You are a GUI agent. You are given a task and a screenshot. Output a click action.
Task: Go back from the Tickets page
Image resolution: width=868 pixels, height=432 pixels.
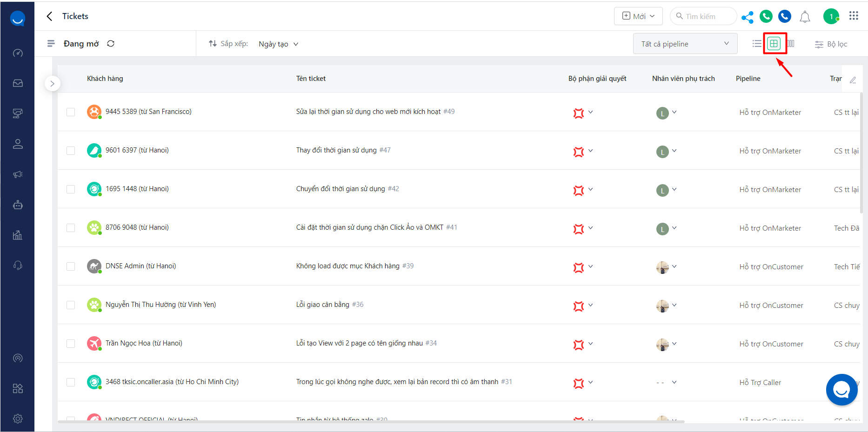point(50,16)
